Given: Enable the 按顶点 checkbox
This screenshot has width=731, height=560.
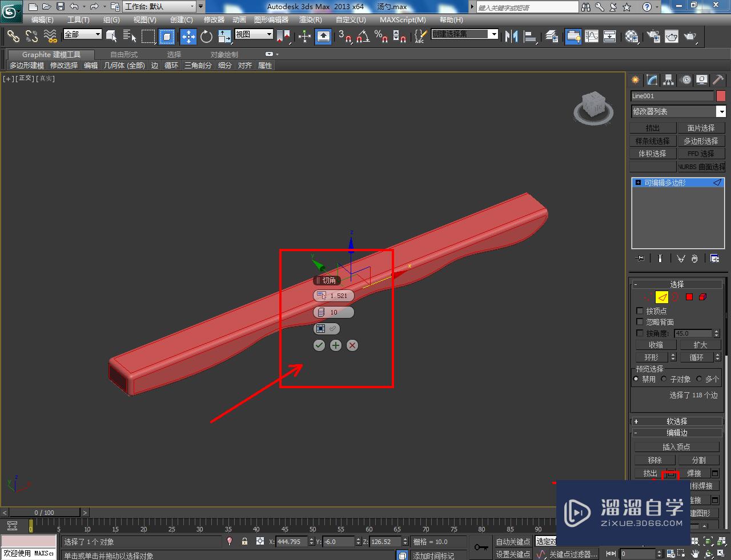Looking at the screenshot, I should (640, 311).
